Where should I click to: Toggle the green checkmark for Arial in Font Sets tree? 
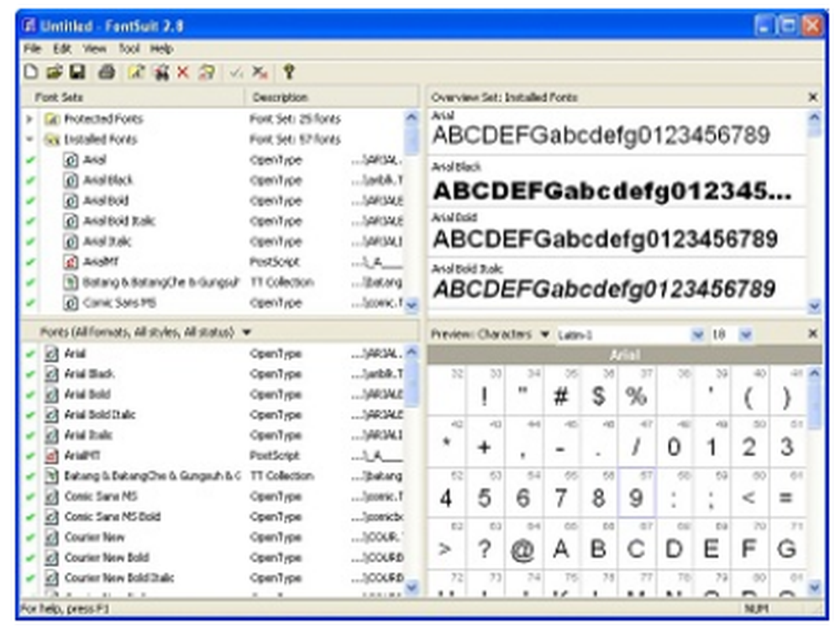coord(30,160)
